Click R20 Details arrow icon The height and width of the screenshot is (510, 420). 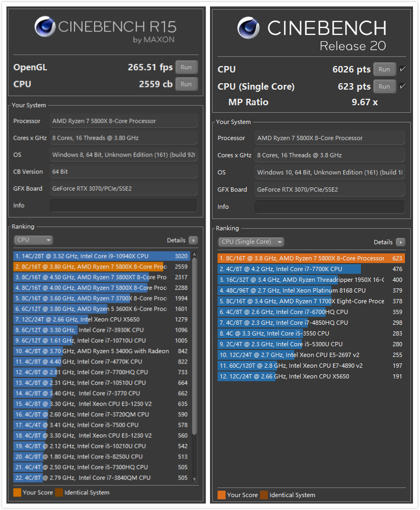(x=400, y=242)
